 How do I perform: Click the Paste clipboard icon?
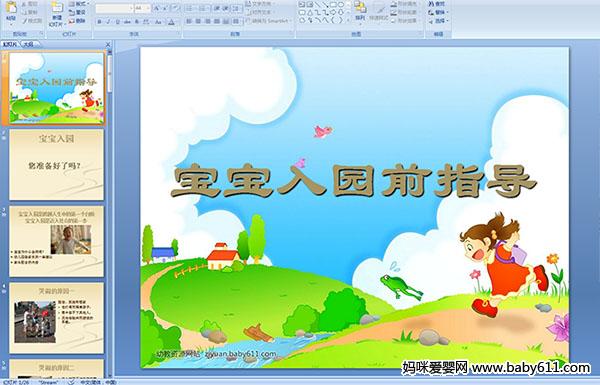point(11,10)
